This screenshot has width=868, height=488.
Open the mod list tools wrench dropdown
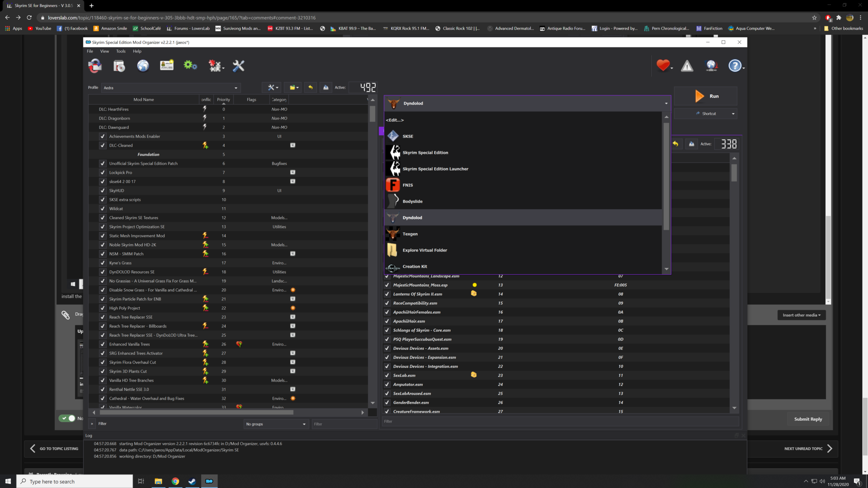pos(272,87)
